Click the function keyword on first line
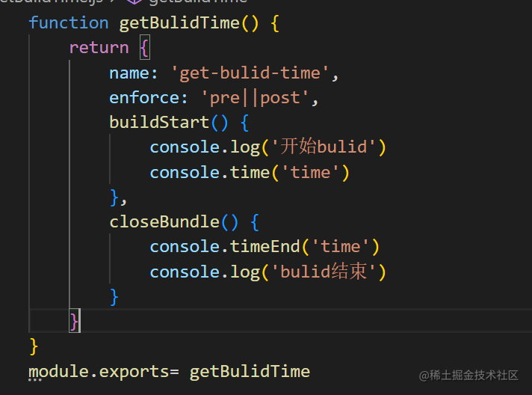 coord(69,23)
